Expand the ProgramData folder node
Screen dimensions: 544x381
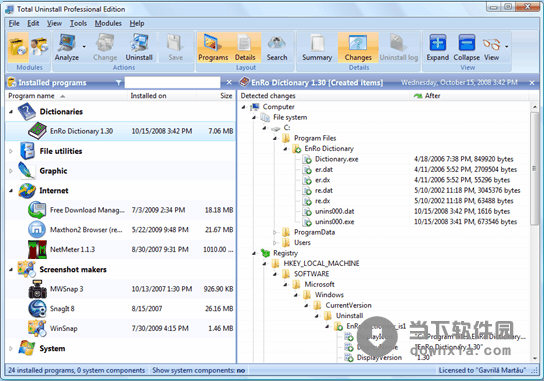pyautogui.click(x=274, y=232)
